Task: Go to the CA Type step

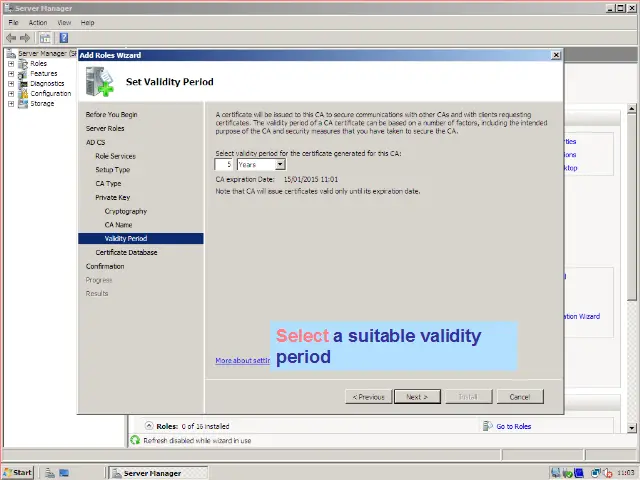Action: click(108, 184)
